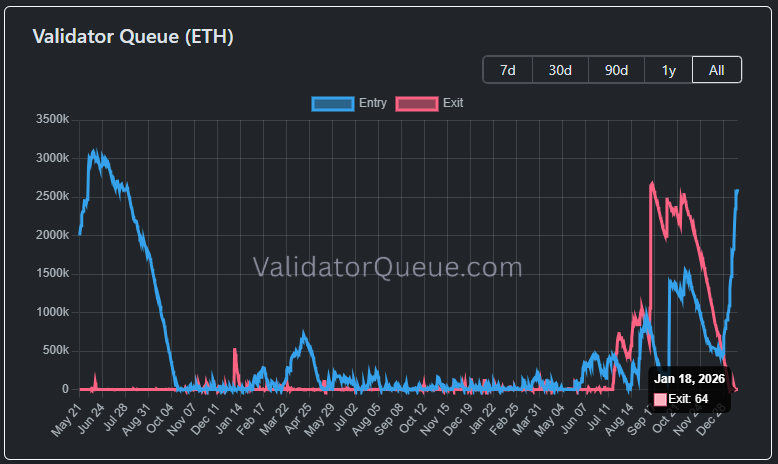The width and height of the screenshot is (778, 464).
Task: Click the Exit line's tall peak above 2500k
Action: click(x=652, y=184)
